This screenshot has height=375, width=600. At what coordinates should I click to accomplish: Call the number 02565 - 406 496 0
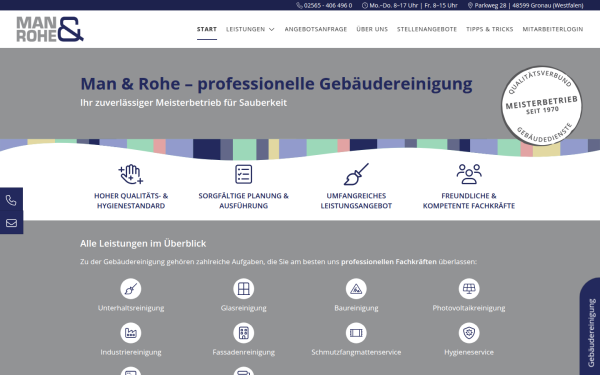(x=328, y=5)
